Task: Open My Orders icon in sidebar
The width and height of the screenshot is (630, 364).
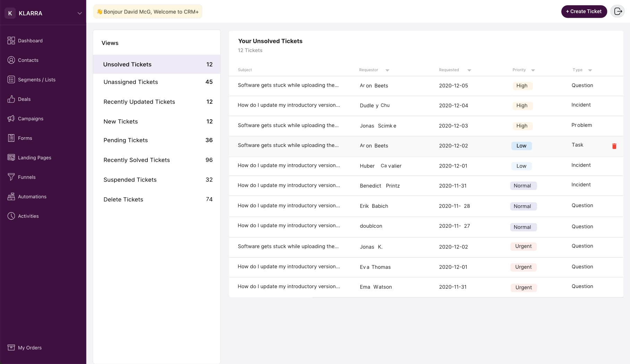Action: tap(11, 347)
